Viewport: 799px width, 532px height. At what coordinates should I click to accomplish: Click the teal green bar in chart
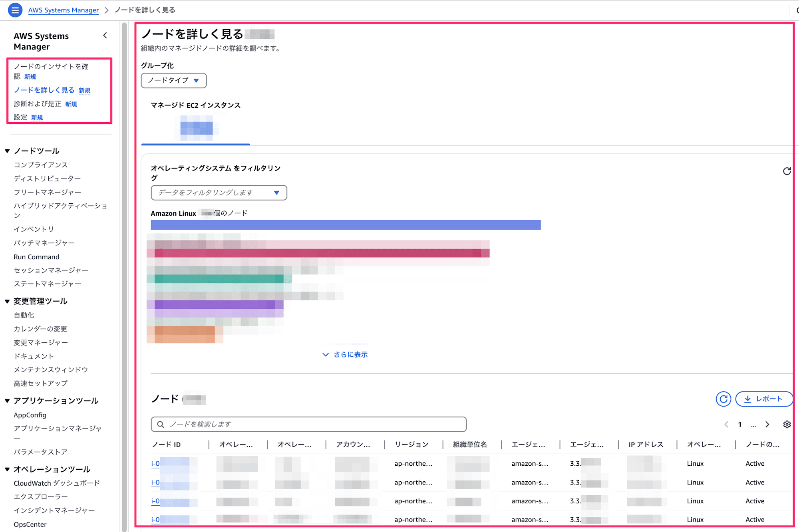(x=219, y=279)
